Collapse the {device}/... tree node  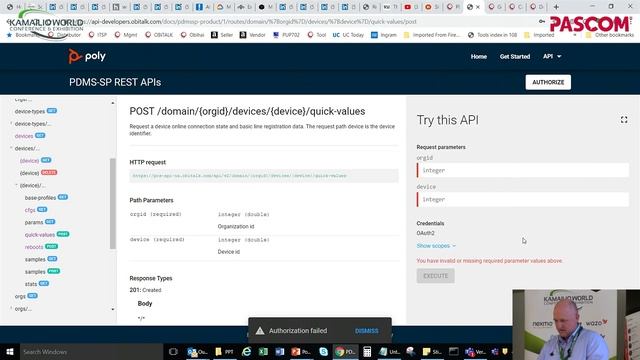coord(17,185)
